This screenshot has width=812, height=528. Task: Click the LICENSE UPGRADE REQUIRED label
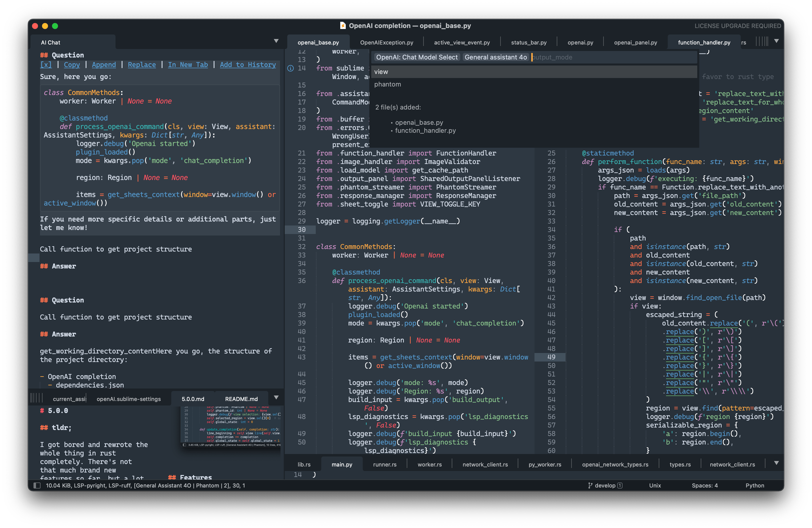pyautogui.click(x=737, y=26)
